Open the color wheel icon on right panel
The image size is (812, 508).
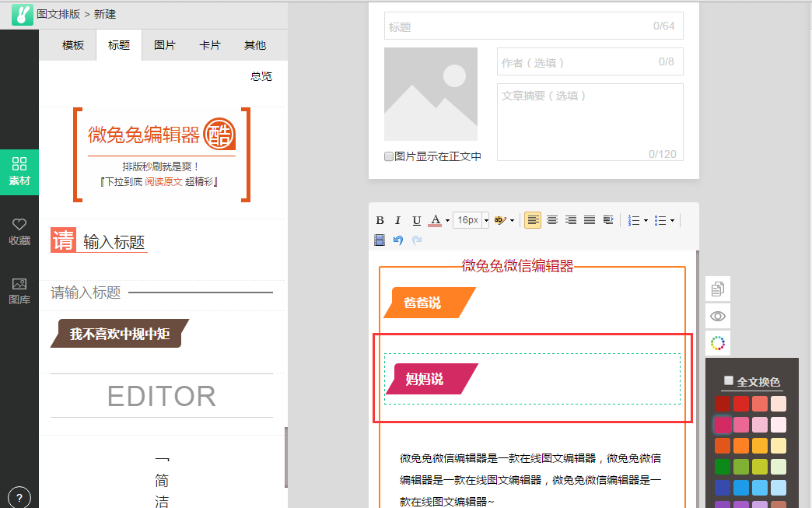[x=717, y=343]
